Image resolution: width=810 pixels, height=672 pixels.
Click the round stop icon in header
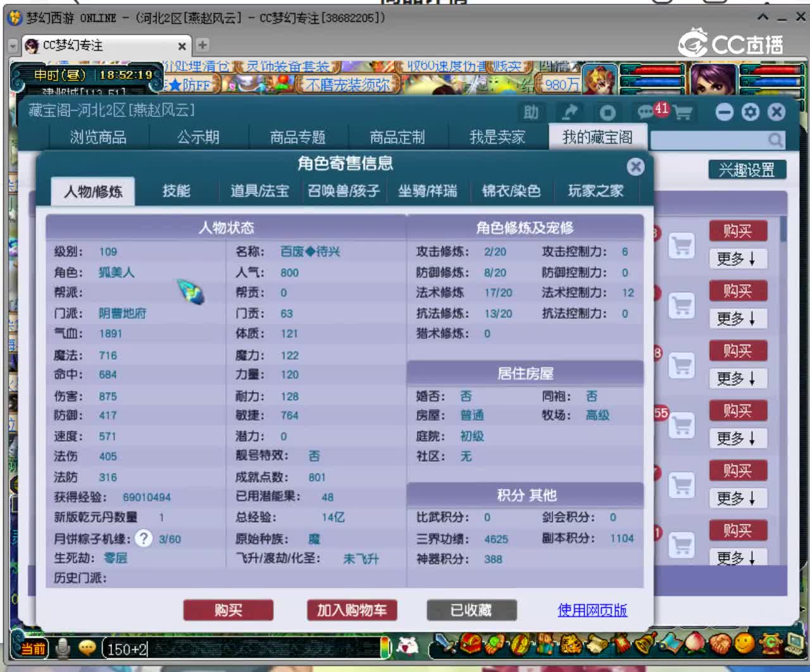pos(607,113)
